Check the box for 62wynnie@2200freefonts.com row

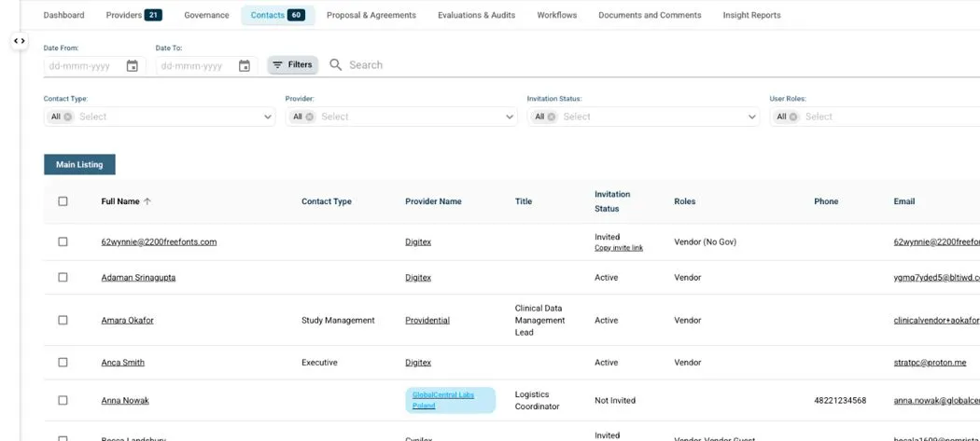[x=63, y=241]
